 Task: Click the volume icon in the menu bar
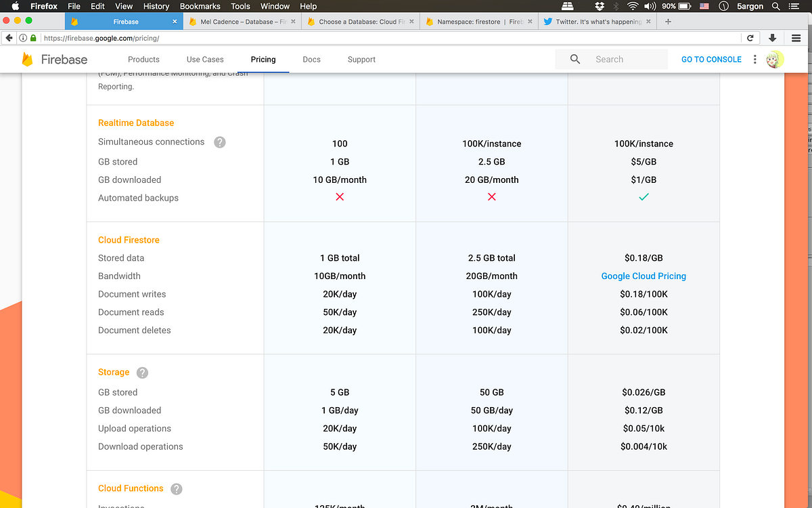click(650, 6)
